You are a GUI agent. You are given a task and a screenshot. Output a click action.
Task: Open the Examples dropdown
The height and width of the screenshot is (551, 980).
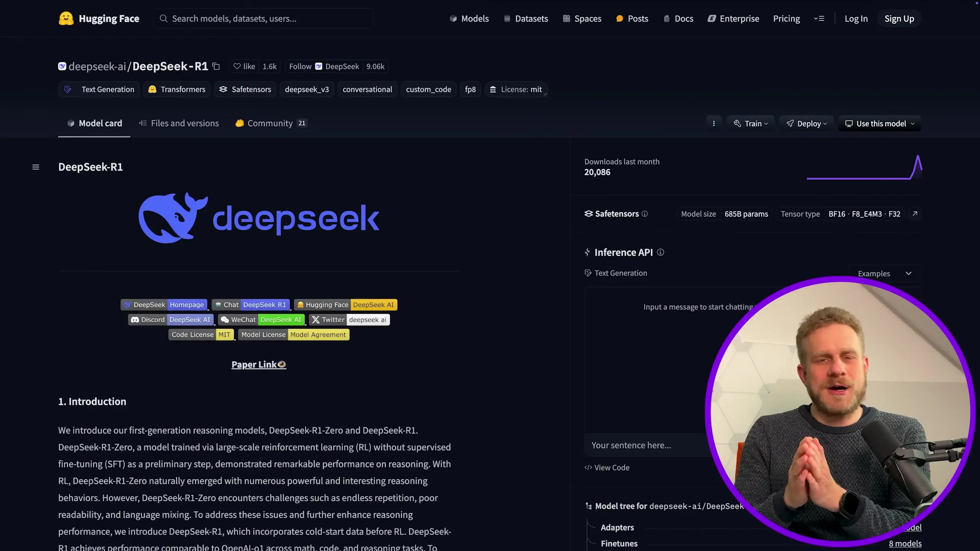pos(884,273)
